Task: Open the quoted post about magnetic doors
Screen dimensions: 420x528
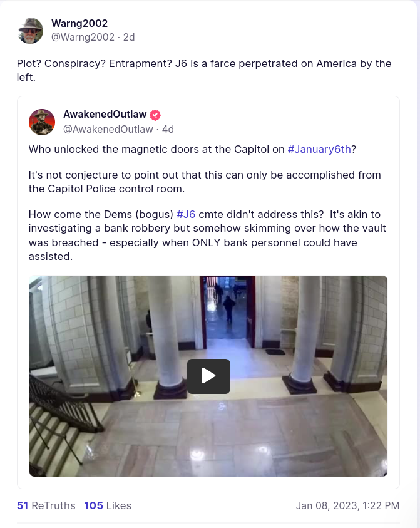Action: [x=208, y=292]
